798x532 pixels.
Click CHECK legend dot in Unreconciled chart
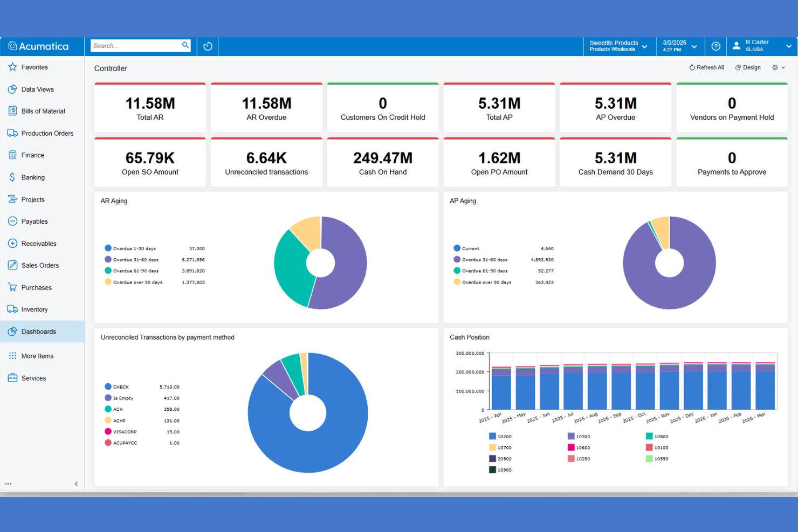coord(108,386)
